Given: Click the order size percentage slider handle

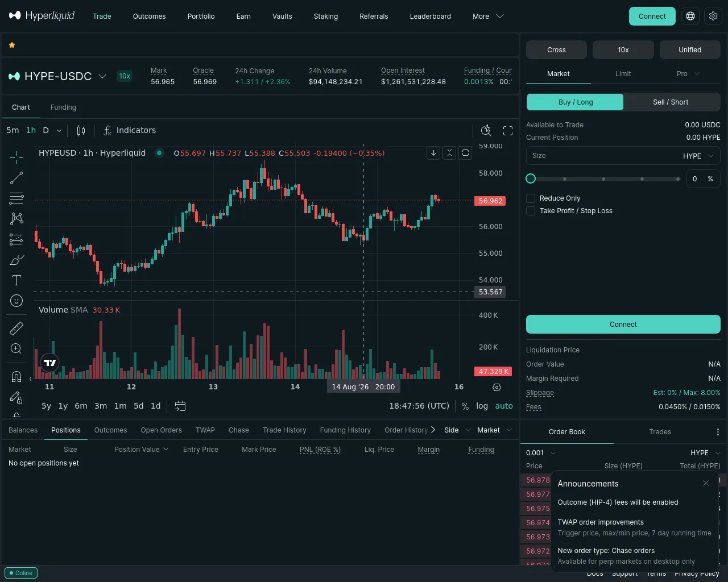Looking at the screenshot, I should [x=531, y=178].
